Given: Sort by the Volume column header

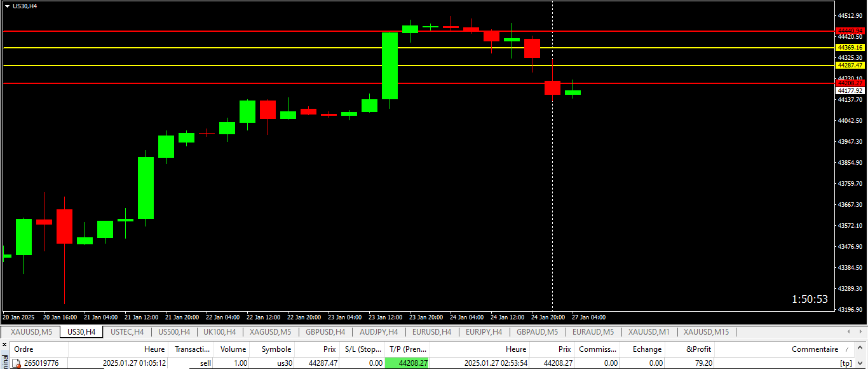Looking at the screenshot, I should point(232,349).
